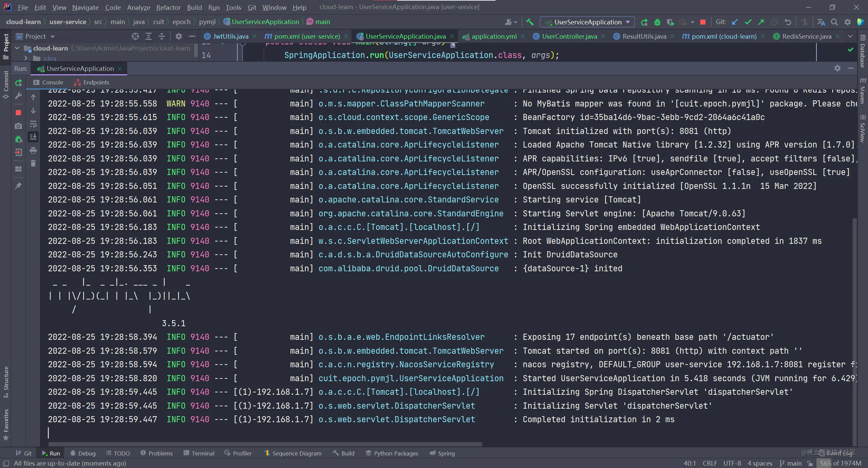Open UserServiceApplication run configuration dropdown

[x=588, y=22]
